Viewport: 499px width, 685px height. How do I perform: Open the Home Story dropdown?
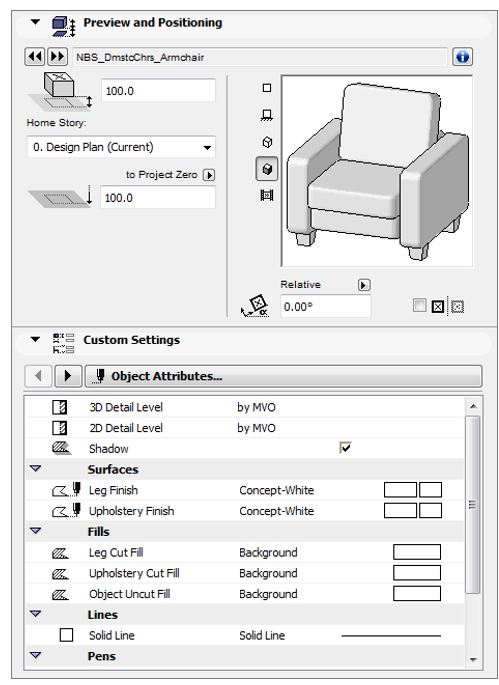click(121, 147)
